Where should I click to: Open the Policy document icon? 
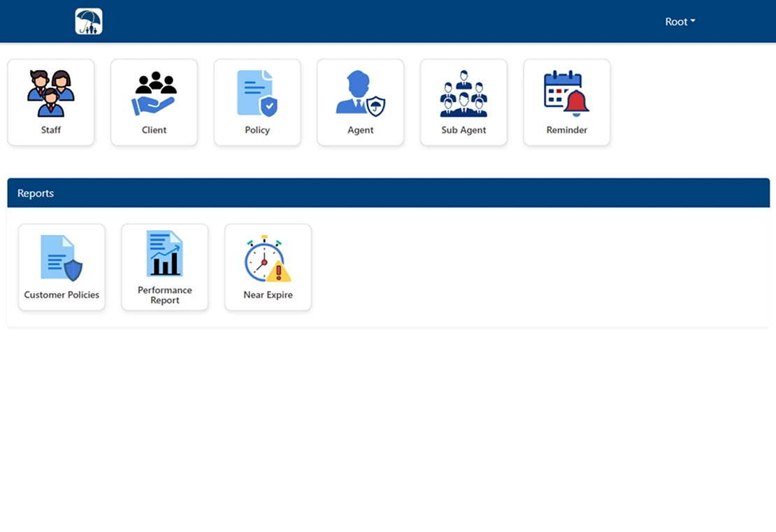(x=257, y=94)
